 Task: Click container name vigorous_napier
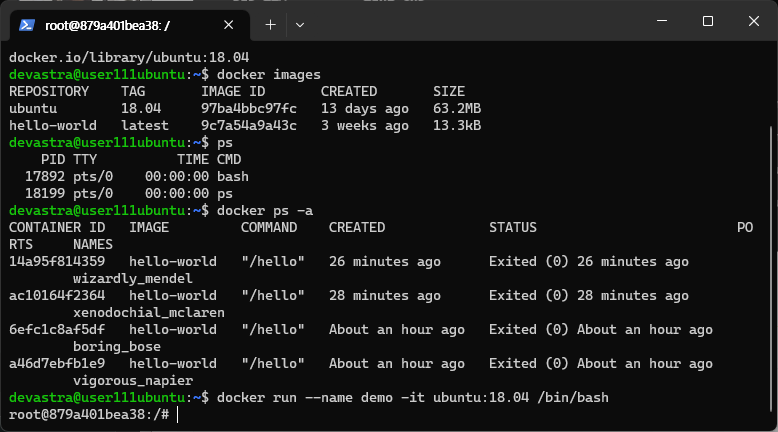click(133, 380)
